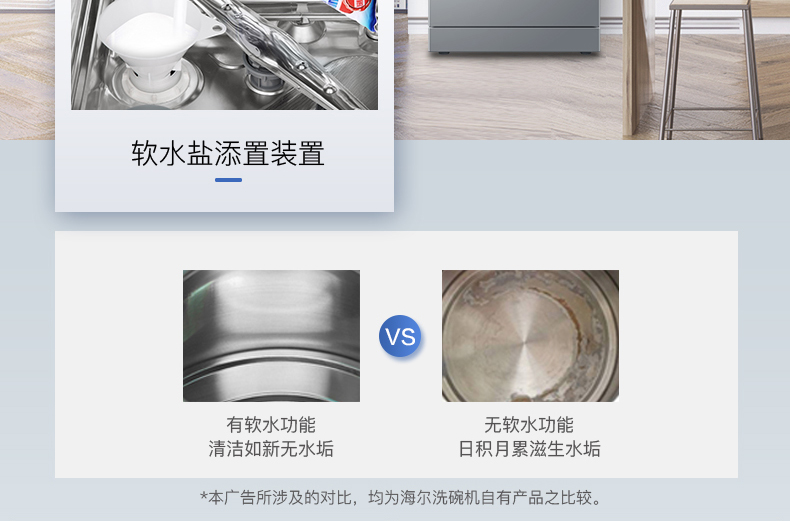Click the wooden floor beside the dishwasher
This screenshot has height=521, width=790.
pos(509,96)
